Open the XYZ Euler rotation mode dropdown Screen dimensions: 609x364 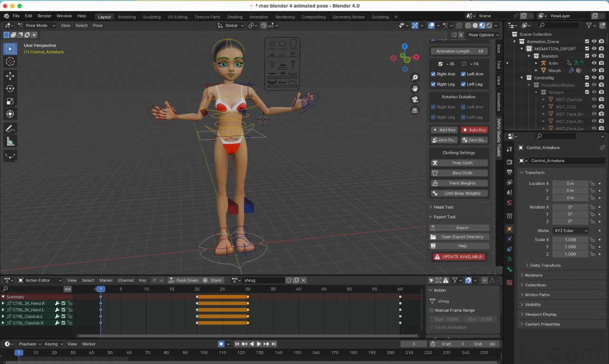click(x=570, y=230)
